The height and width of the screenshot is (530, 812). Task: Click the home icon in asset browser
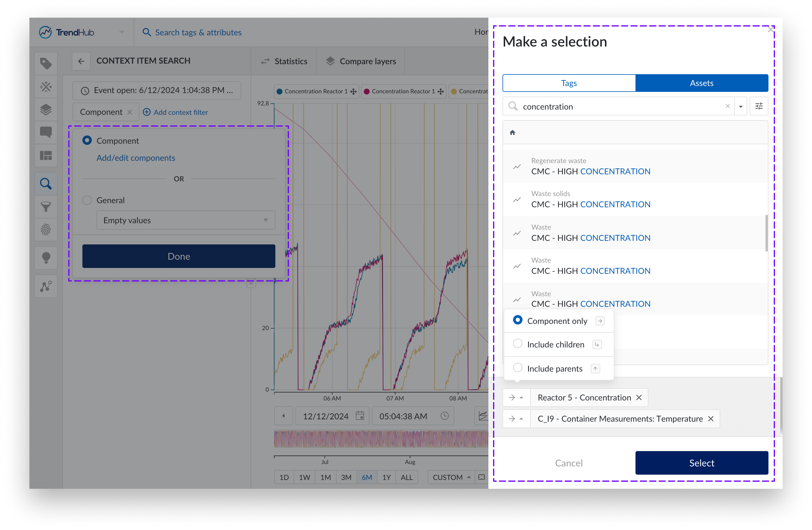tap(512, 132)
